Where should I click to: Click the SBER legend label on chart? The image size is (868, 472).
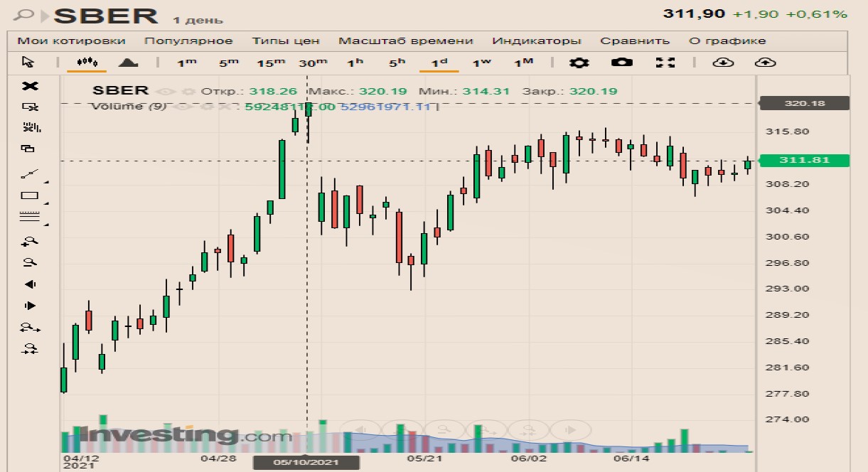(121, 90)
